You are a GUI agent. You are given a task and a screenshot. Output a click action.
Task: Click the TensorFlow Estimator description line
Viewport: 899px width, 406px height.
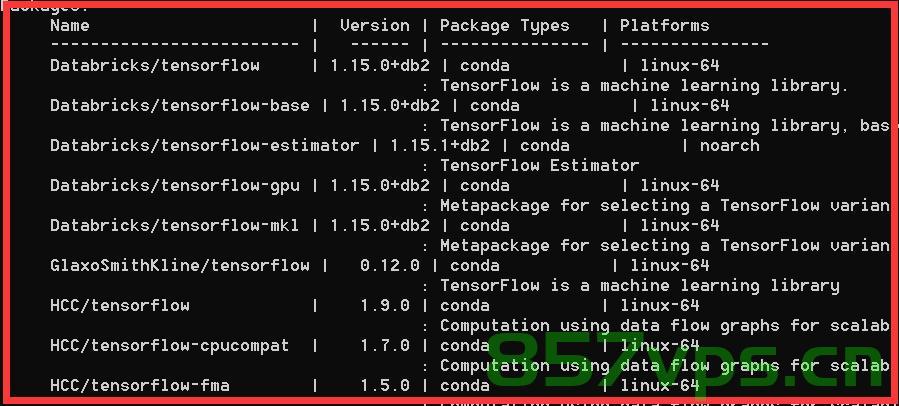click(x=540, y=166)
